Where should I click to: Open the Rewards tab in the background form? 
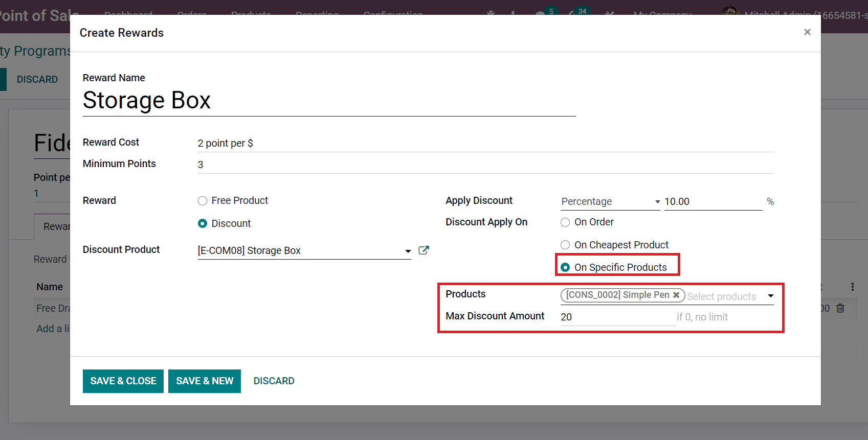(53, 226)
